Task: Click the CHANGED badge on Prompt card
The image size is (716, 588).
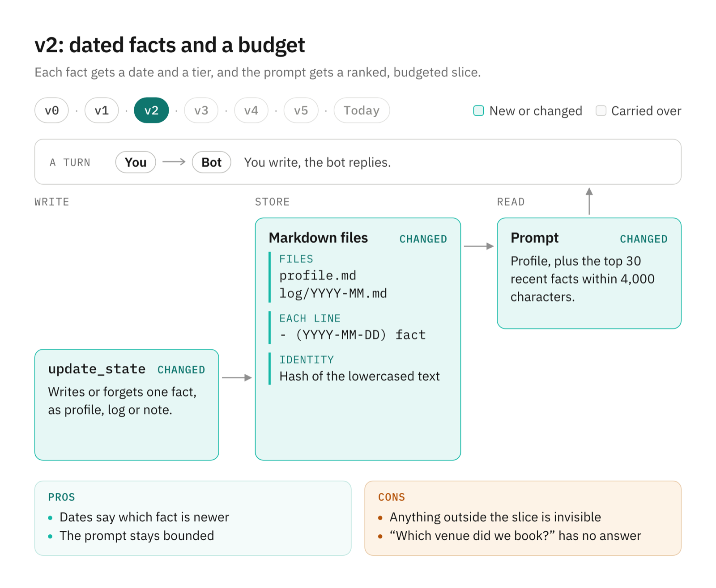Action: coord(644,239)
